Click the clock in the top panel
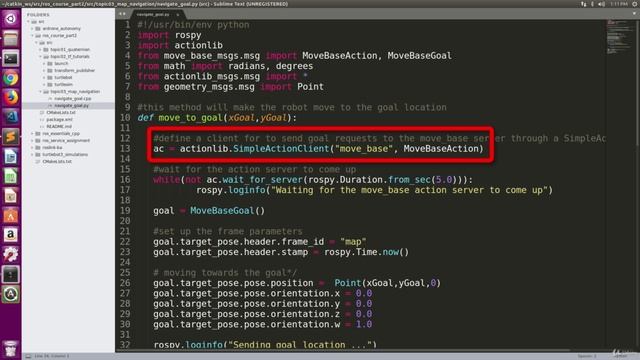This screenshot has height=360, width=640. [619, 4]
